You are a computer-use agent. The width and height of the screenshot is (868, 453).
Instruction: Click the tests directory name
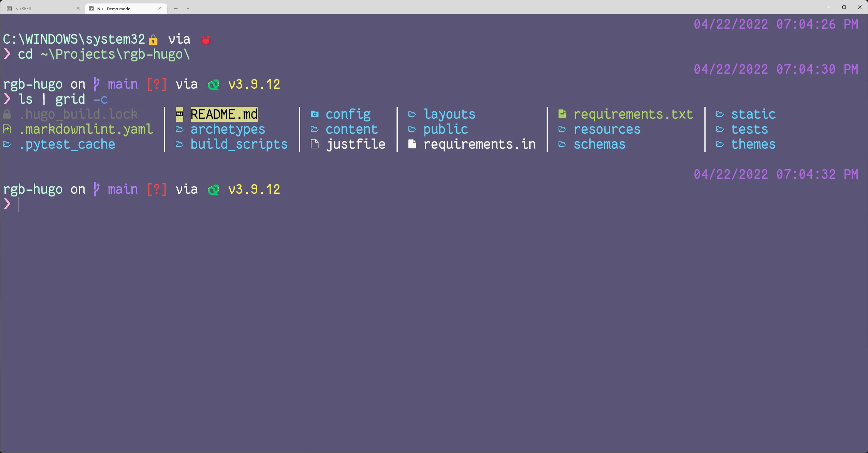tap(750, 129)
